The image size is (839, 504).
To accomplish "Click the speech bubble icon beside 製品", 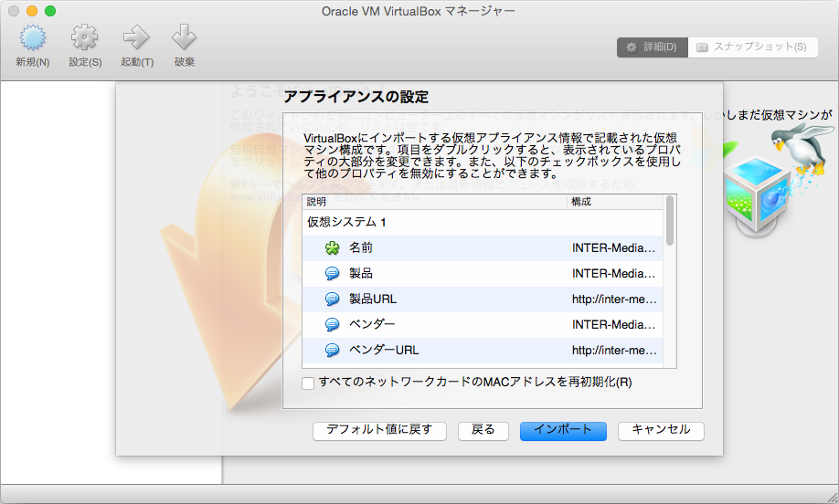I will click(333, 274).
